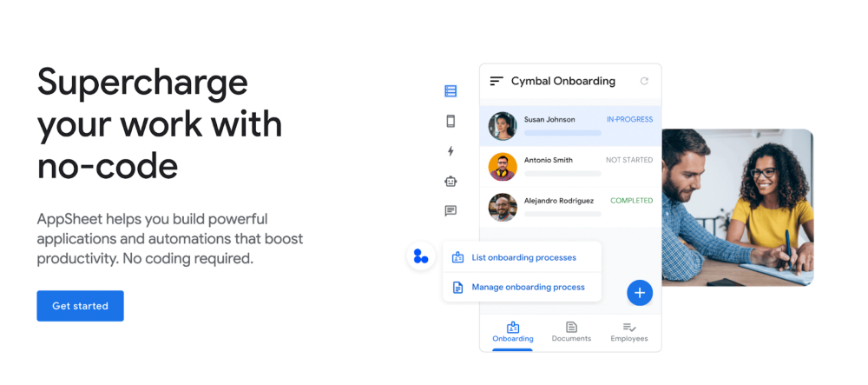Screen dimensions: 868x385
Task: Open List onboarding processes option
Action: tap(522, 257)
